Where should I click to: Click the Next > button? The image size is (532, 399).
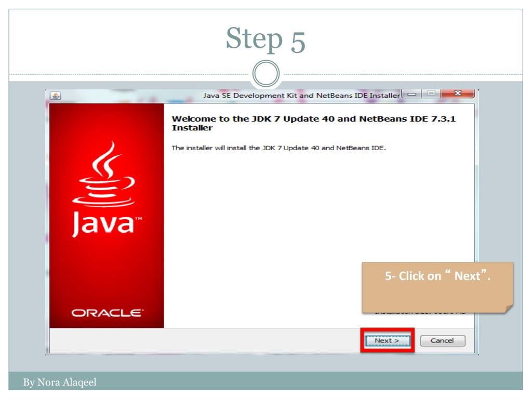[x=387, y=341]
